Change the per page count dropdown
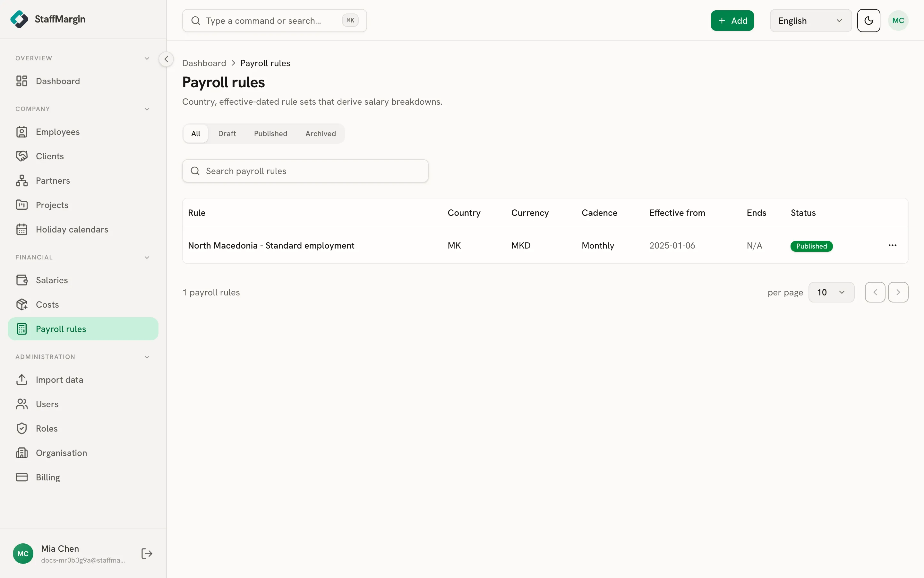924x578 pixels. [831, 293]
